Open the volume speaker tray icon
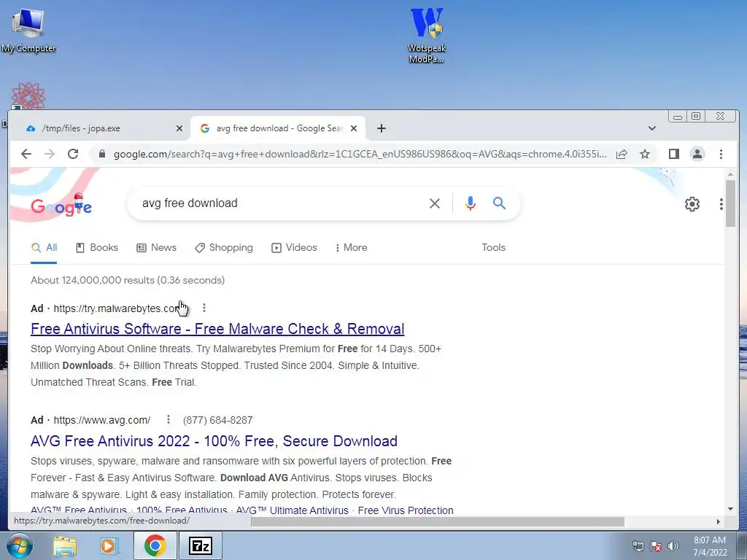This screenshot has width=747, height=560. (x=673, y=546)
